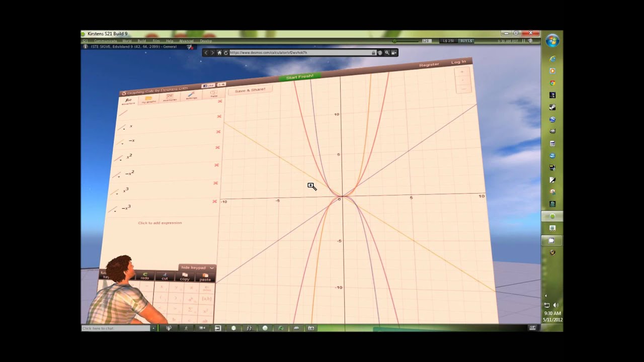Open the Help menu in viewer
Image resolution: width=644 pixels, height=362 pixels.
[x=170, y=41]
